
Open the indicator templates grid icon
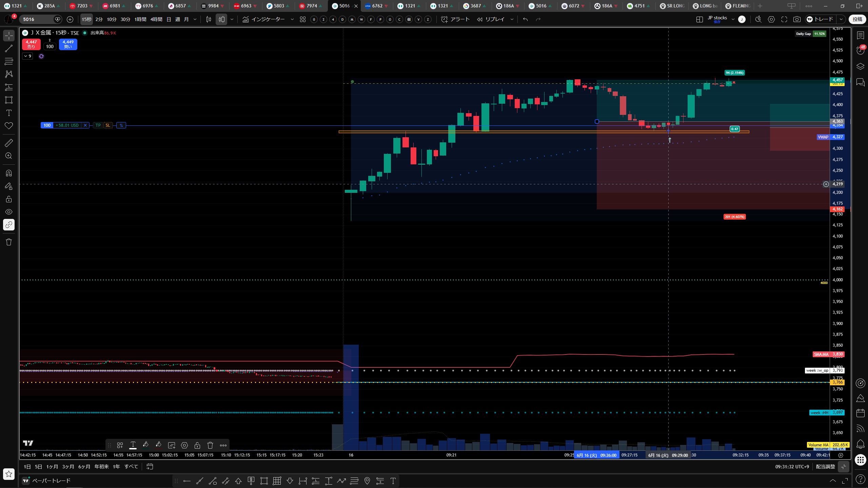pyautogui.click(x=303, y=20)
